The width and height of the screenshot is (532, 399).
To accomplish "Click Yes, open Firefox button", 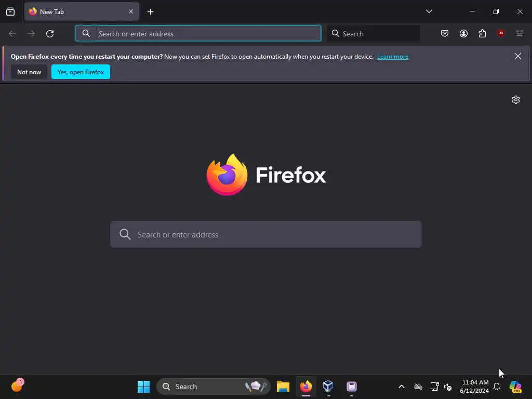I will (81, 72).
